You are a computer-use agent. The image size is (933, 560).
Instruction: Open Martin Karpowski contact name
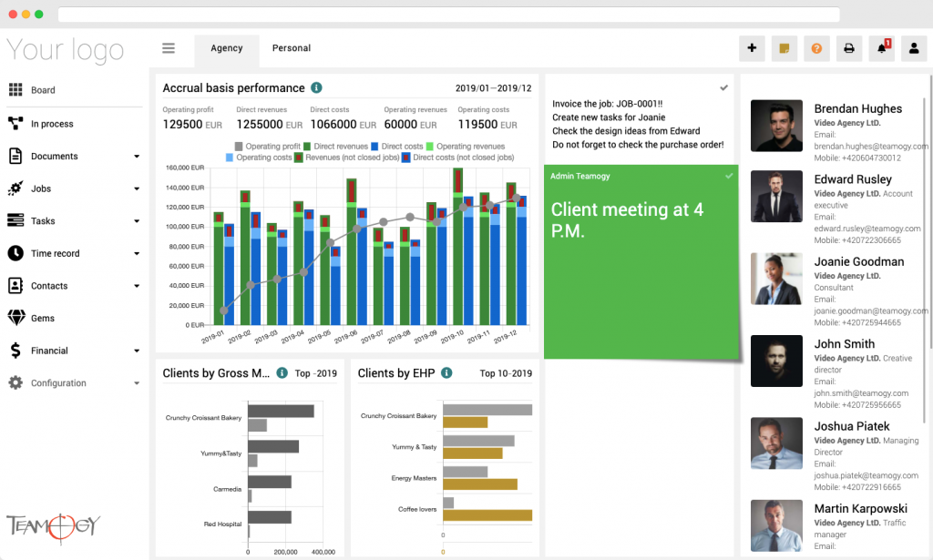[860, 508]
